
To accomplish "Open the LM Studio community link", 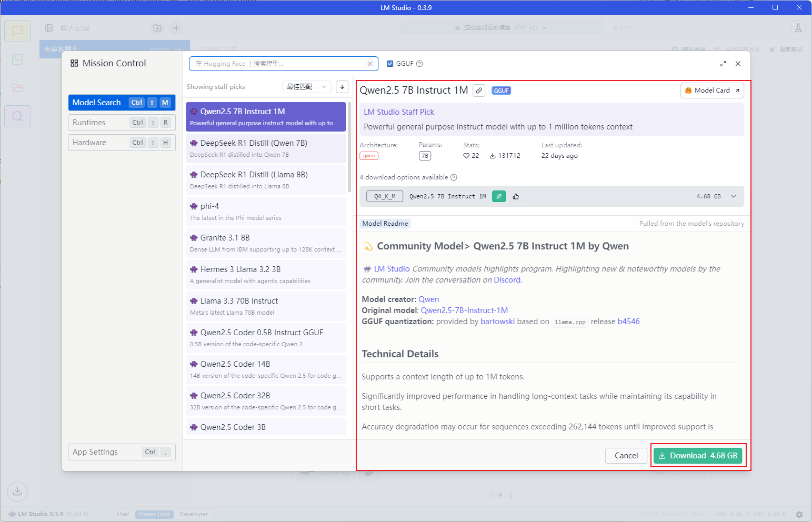I will pyautogui.click(x=392, y=269).
